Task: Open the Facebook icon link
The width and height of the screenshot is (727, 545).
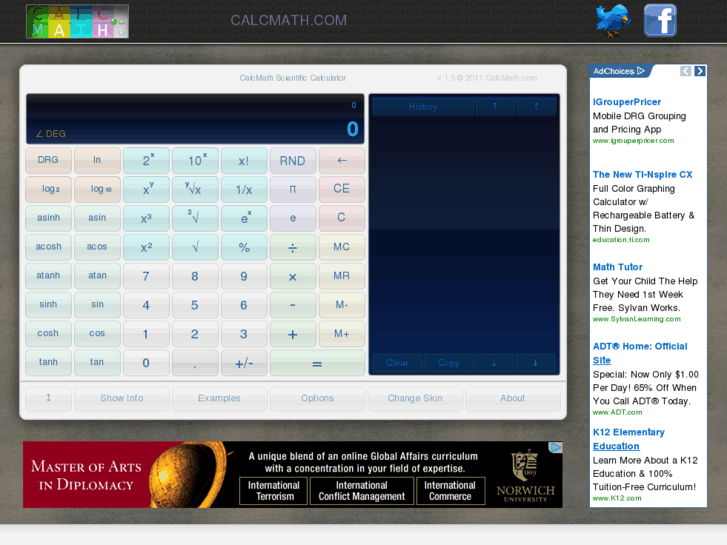Action: [x=660, y=20]
